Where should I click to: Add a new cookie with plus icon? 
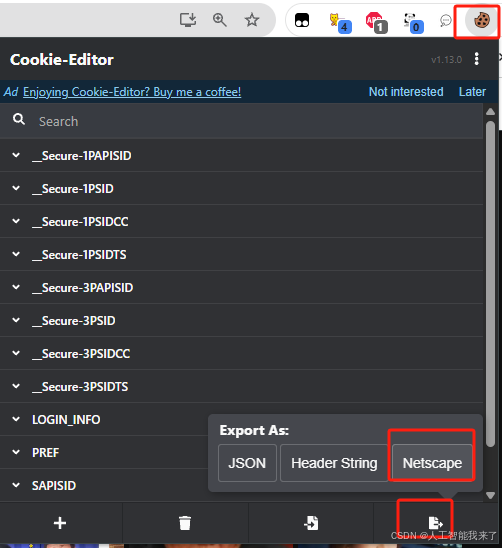coord(60,523)
